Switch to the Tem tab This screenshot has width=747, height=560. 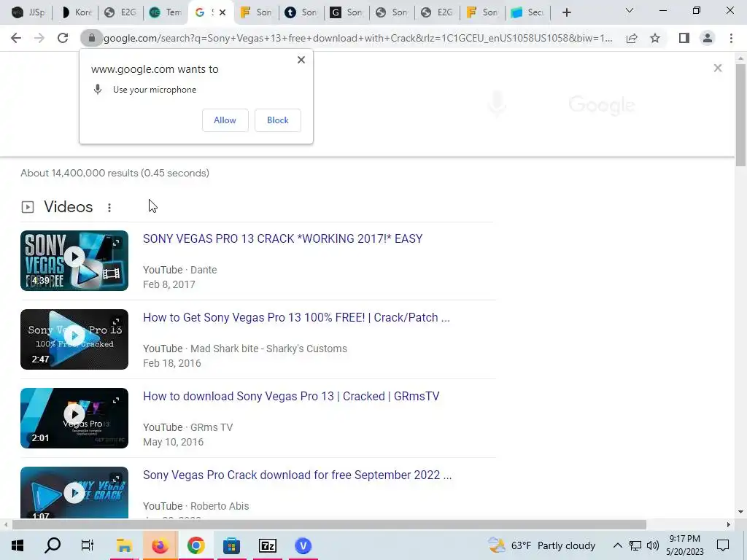coord(166,12)
